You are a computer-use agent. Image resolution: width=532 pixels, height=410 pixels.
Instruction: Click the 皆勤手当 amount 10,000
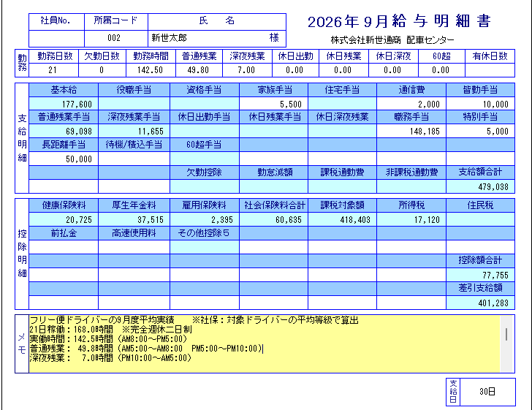tap(480, 104)
